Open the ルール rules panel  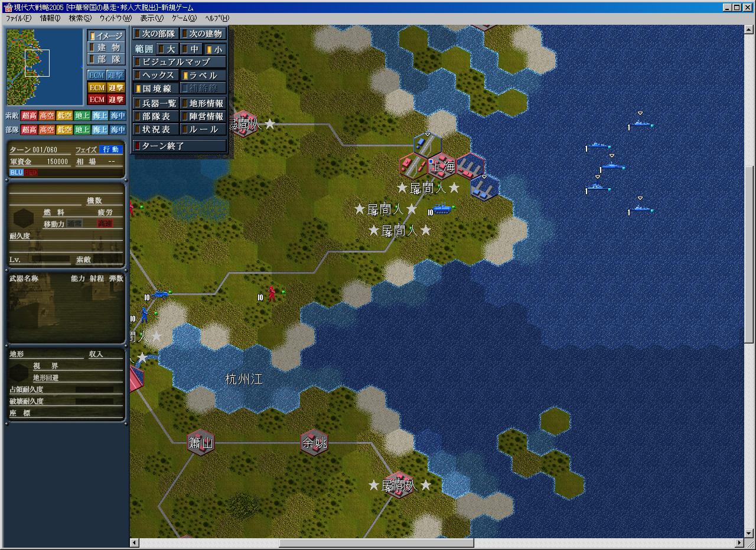tap(203, 129)
